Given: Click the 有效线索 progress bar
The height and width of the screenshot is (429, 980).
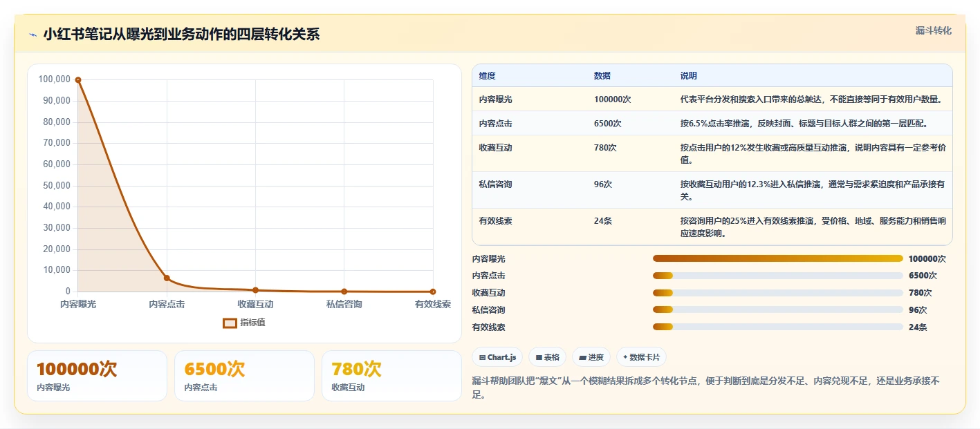Looking at the screenshot, I should point(778,327).
